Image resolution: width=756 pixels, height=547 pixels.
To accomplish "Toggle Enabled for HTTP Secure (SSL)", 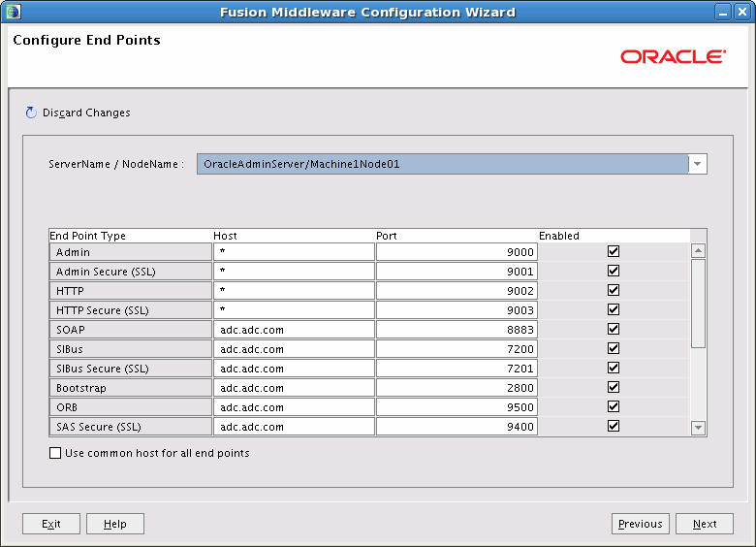I will (614, 309).
